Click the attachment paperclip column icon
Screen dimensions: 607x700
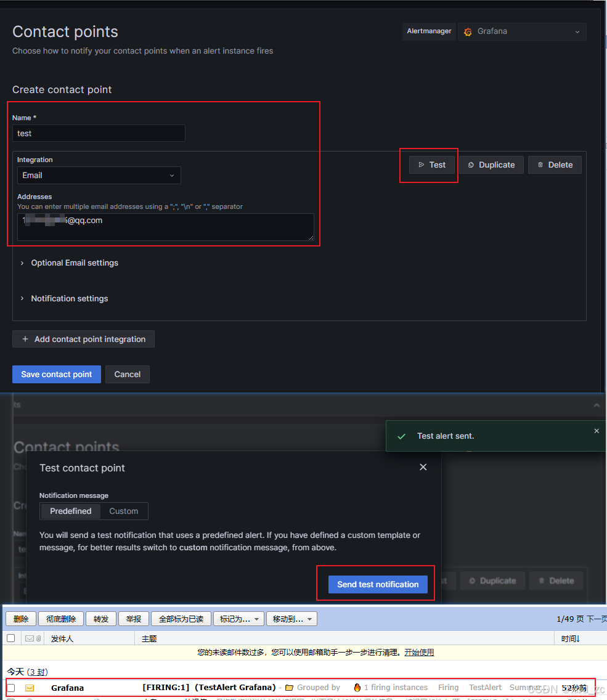coord(39,638)
